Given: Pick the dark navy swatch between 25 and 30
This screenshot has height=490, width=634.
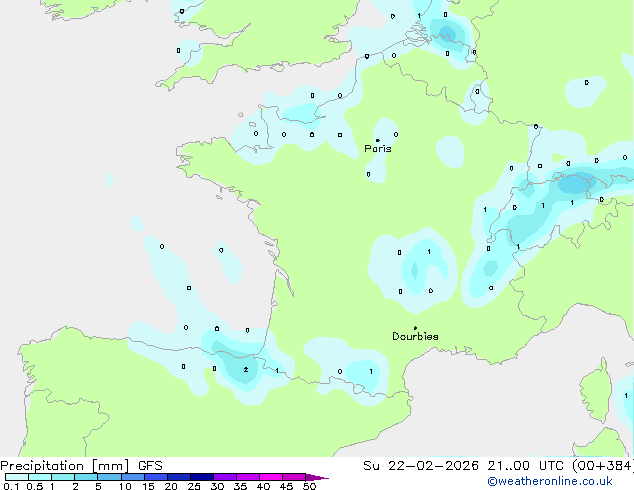Looking at the screenshot, I should pyautogui.click(x=202, y=477).
